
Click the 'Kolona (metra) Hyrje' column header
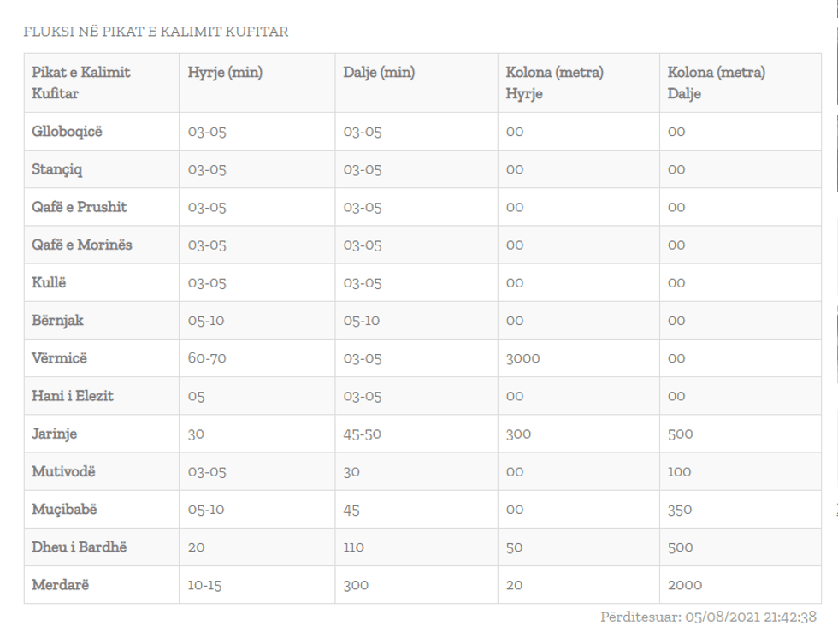pos(554,83)
